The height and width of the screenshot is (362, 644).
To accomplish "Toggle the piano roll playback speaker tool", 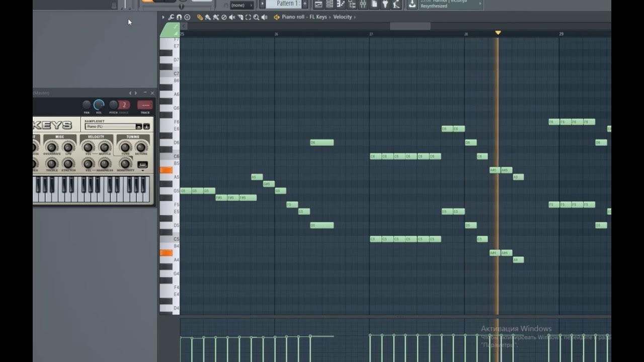I will tap(264, 17).
